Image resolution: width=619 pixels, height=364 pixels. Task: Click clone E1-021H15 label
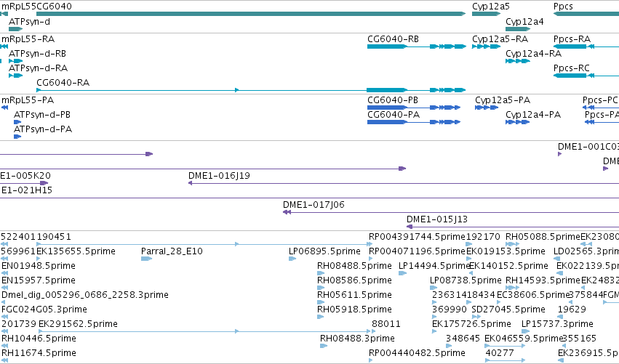point(27,190)
